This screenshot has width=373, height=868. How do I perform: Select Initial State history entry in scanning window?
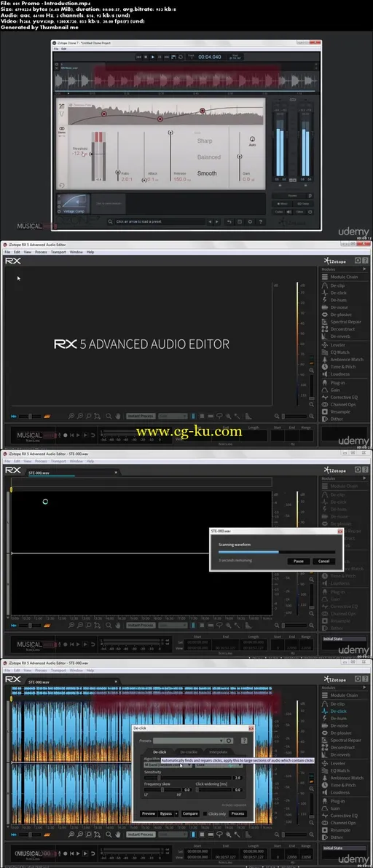(x=345, y=639)
